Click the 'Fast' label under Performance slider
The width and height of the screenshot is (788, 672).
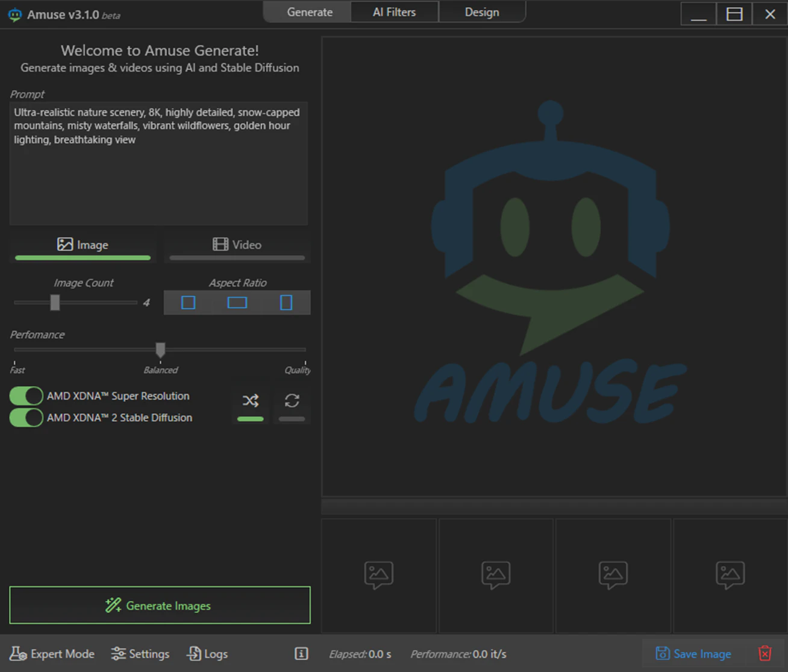pyautogui.click(x=17, y=370)
